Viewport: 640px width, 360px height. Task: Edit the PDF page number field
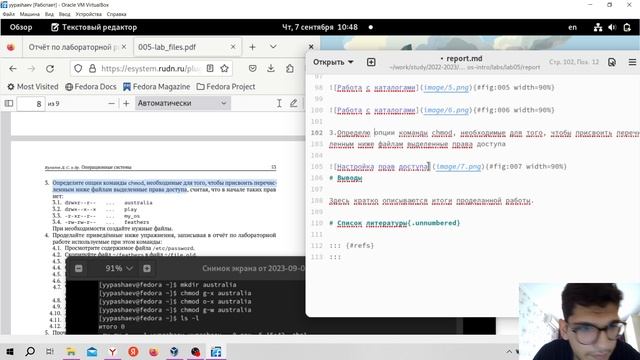coord(31,103)
